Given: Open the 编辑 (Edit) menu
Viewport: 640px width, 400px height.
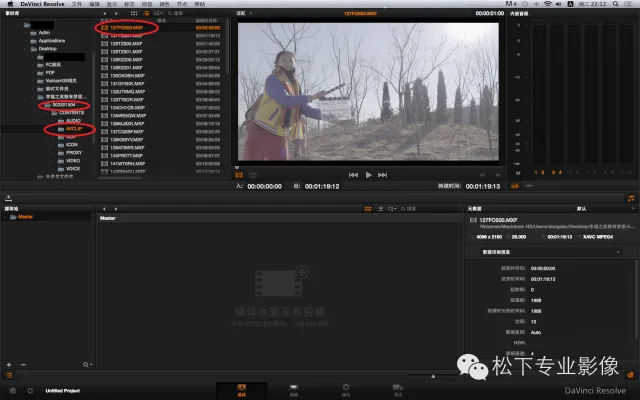Looking at the screenshot, I should (x=94, y=4).
